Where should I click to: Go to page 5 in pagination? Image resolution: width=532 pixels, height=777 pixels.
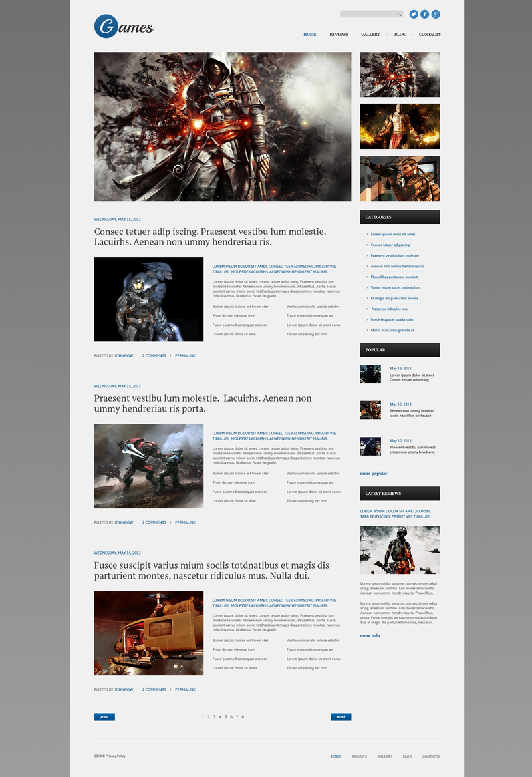click(225, 717)
